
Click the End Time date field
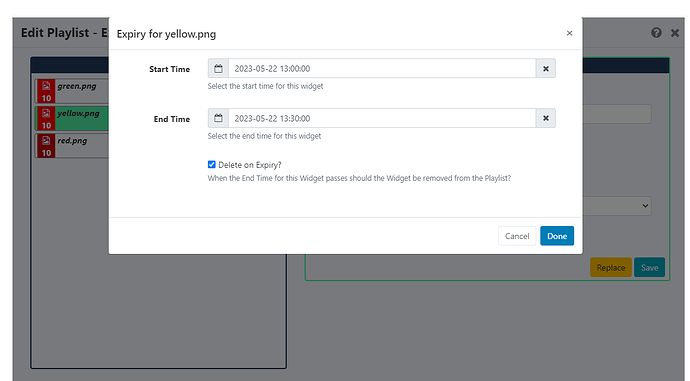coord(382,118)
